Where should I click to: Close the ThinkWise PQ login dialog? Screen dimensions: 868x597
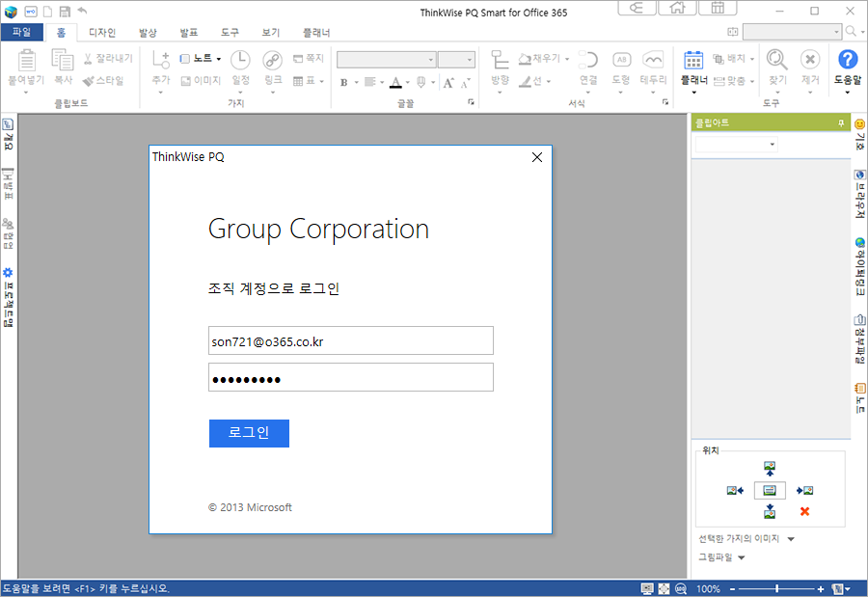(537, 157)
